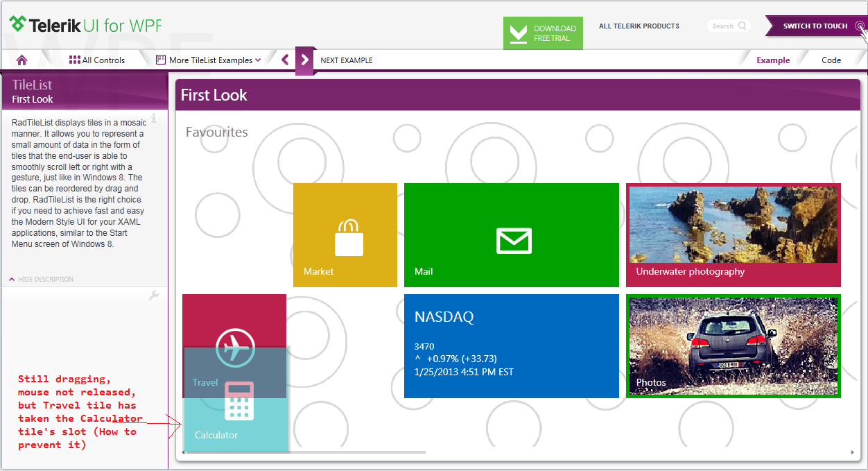Image resolution: width=868 pixels, height=471 pixels.
Task: Click Switch to Touch button
Action: click(815, 26)
